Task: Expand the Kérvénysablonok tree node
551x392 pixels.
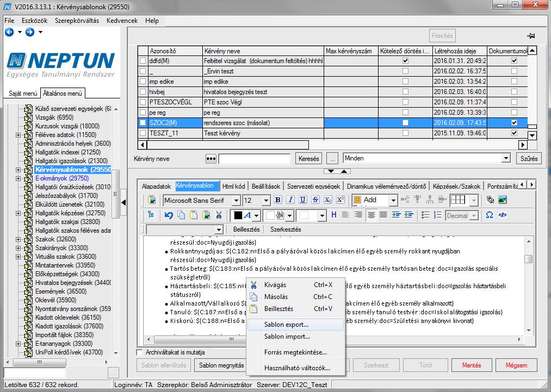Action: 18,170
